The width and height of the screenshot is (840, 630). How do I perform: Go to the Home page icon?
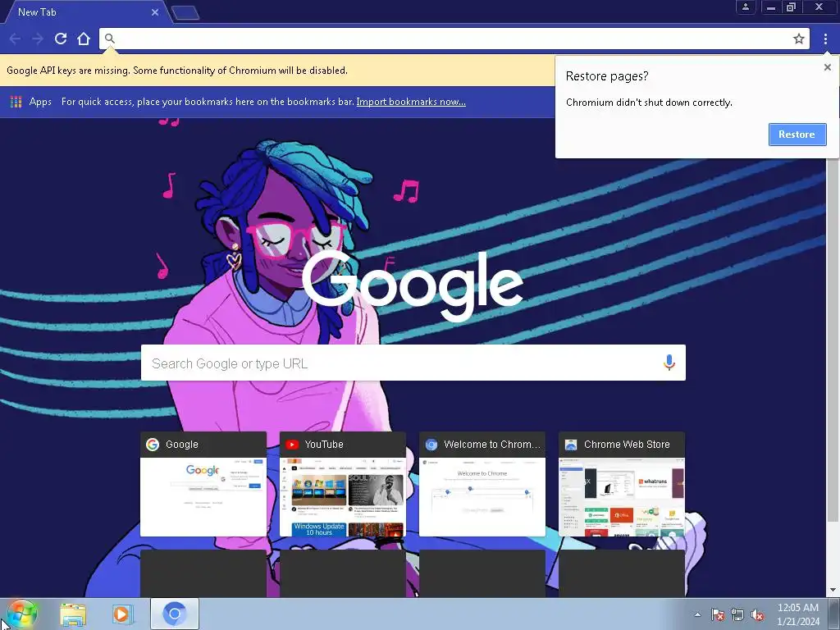[x=84, y=39]
